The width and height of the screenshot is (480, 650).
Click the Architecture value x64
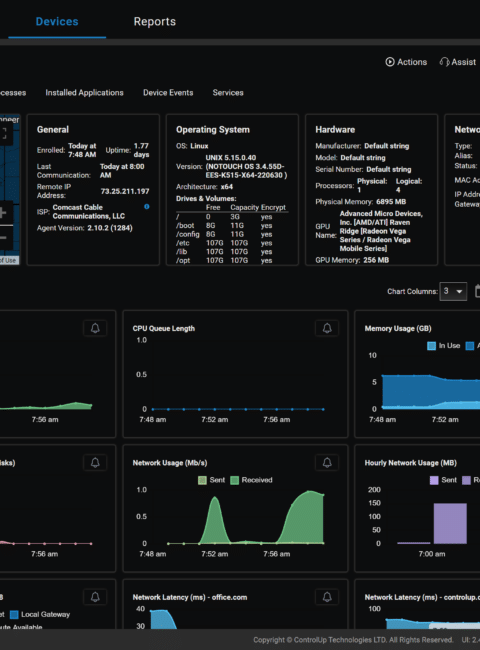(x=227, y=187)
